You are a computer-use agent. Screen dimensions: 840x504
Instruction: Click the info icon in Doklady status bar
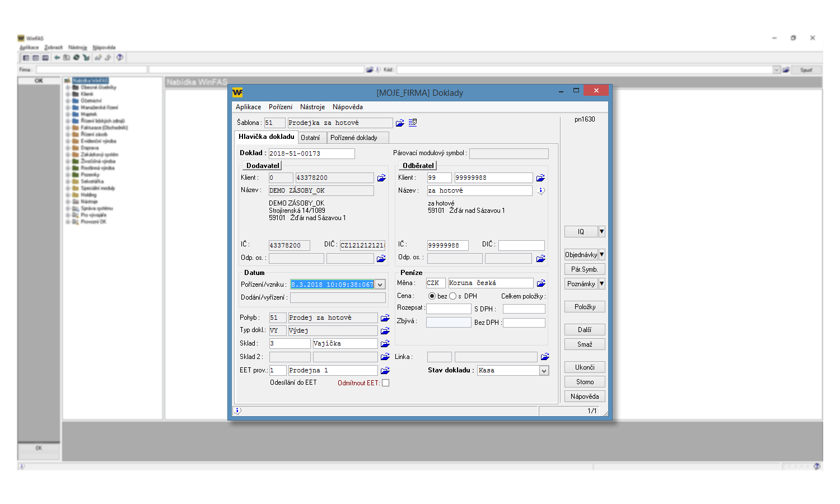pyautogui.click(x=237, y=410)
